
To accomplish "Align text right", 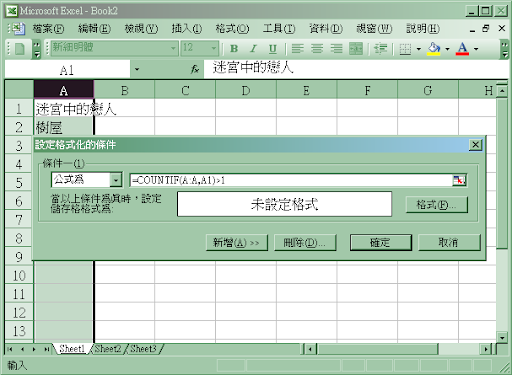I will coord(336,49).
